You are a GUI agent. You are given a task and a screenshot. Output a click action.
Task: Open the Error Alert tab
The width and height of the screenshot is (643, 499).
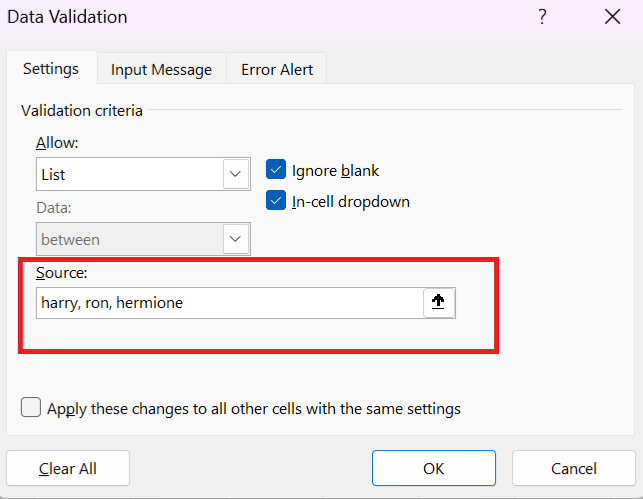[x=277, y=69]
